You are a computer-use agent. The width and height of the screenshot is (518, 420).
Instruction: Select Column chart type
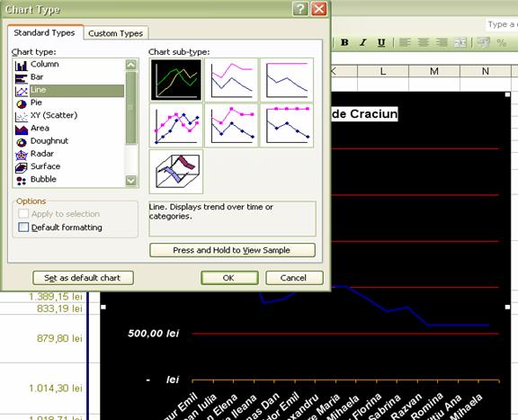(x=44, y=64)
